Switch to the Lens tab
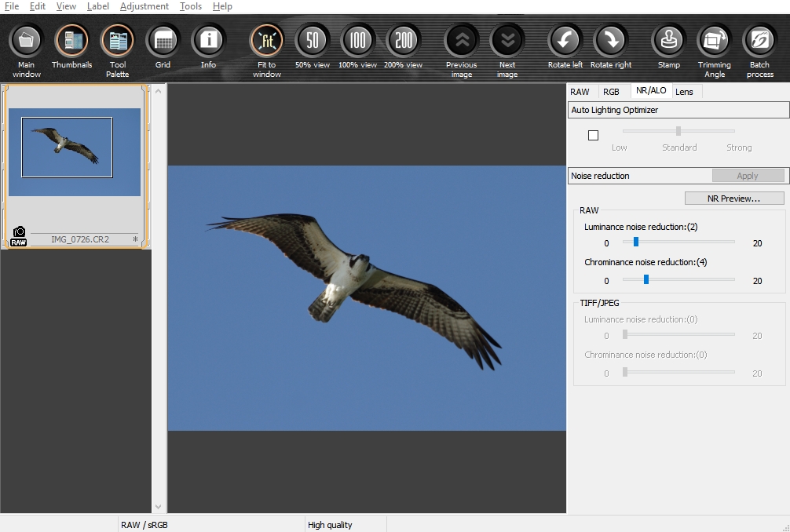 pos(684,92)
